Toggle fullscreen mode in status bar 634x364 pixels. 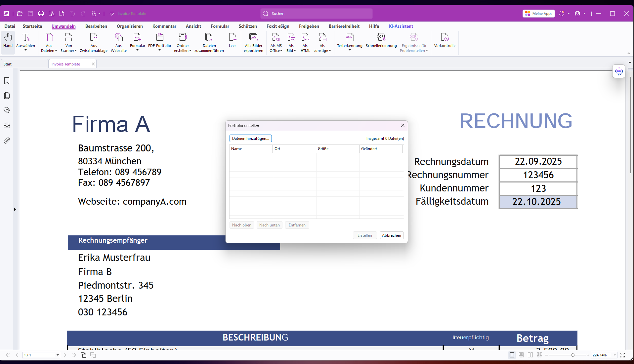click(x=622, y=355)
